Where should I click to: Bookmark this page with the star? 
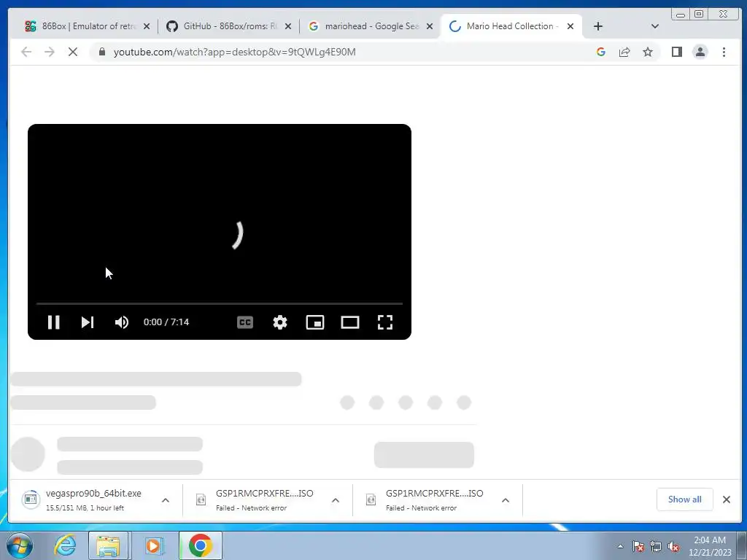(648, 52)
